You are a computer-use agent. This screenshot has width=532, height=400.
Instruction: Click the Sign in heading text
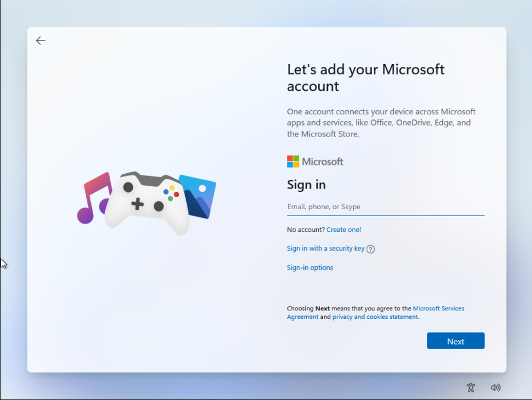(306, 185)
